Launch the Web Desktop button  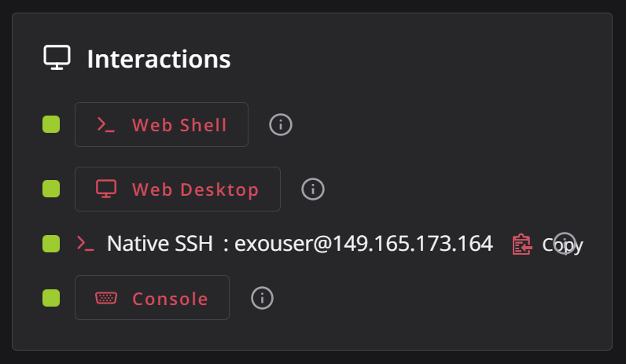pos(178,189)
